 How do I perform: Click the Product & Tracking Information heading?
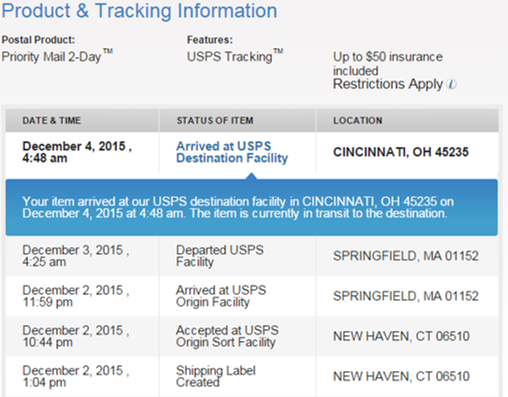[140, 11]
